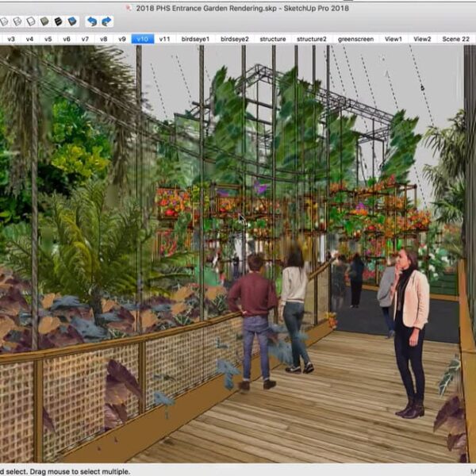Redo the action with the right arrow
This screenshot has height=476, width=476.
coord(106,21)
